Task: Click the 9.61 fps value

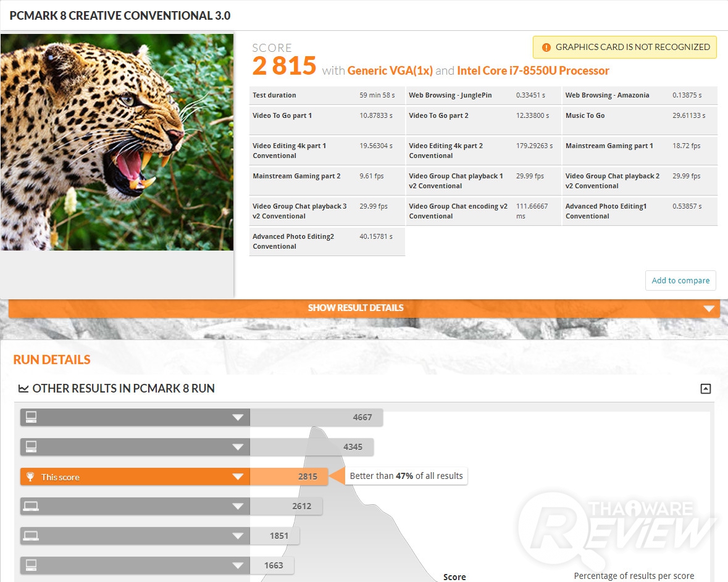Action: coord(372,176)
